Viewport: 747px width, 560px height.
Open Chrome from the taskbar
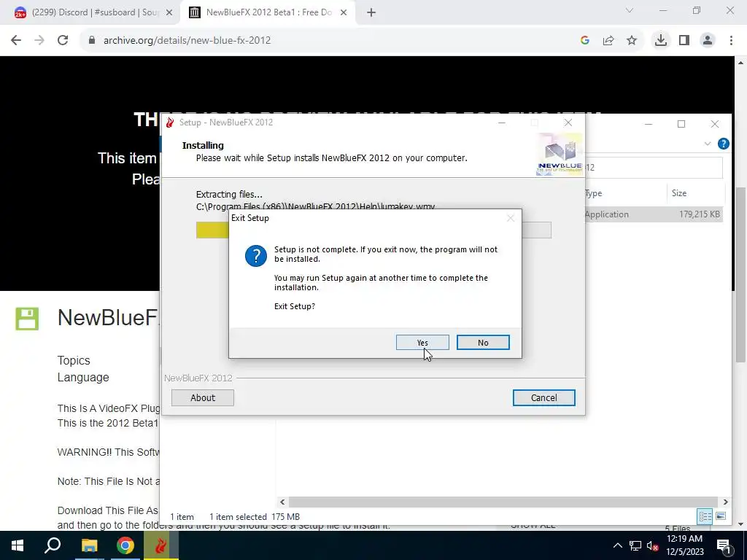click(x=125, y=545)
